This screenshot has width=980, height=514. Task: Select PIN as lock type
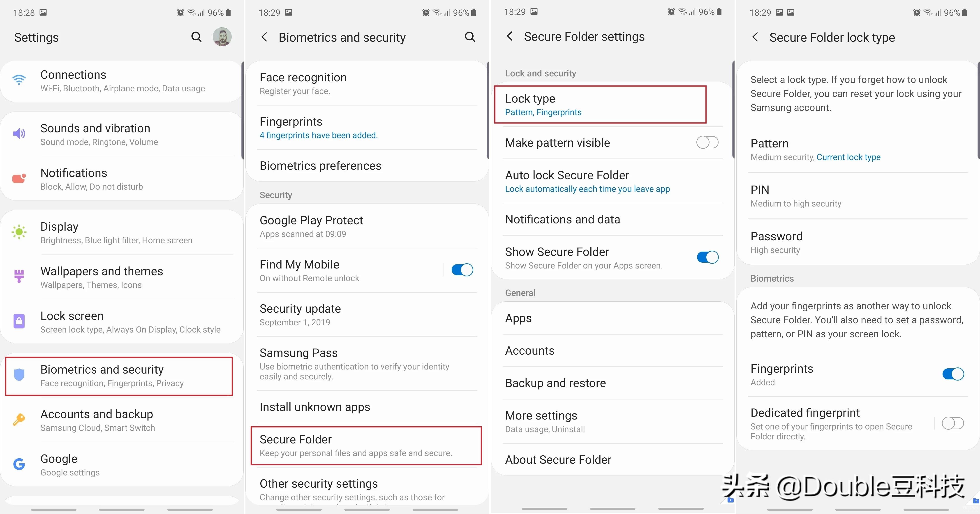(x=858, y=196)
